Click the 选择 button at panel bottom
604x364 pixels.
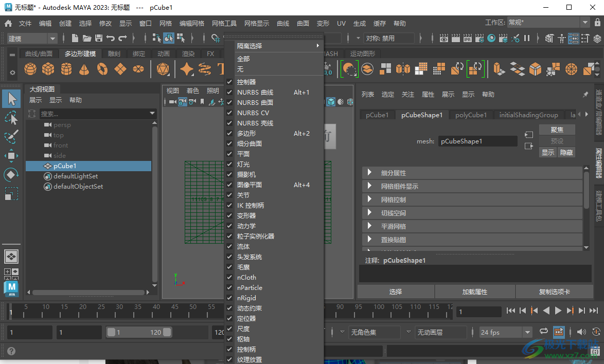[x=396, y=292]
